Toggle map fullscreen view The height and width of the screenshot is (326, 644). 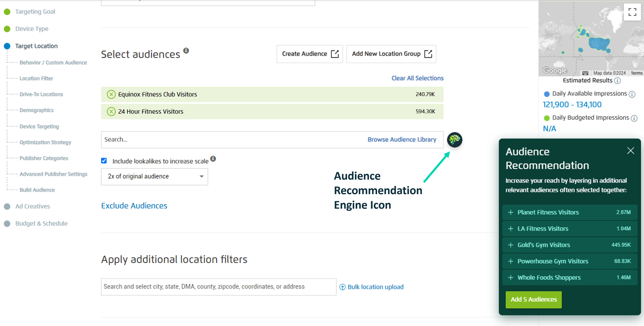632,12
